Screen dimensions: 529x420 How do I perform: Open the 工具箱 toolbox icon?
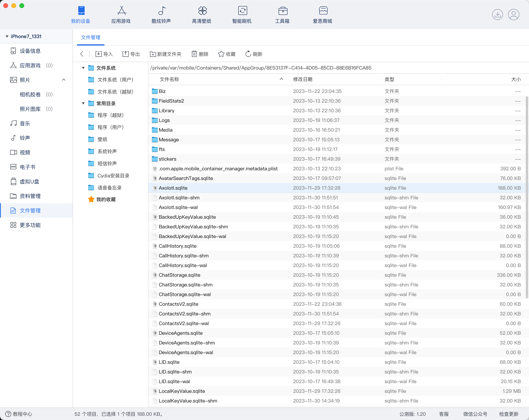point(282,11)
